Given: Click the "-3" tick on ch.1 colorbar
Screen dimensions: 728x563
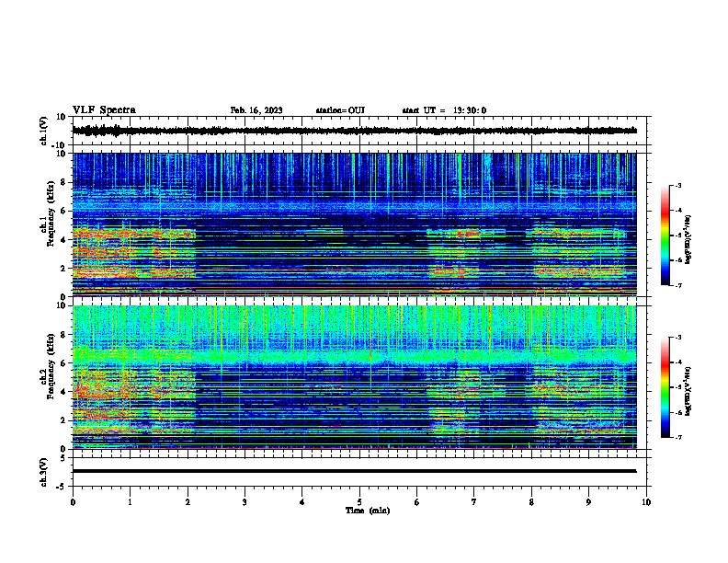Looking at the screenshot, I should 678,186.
